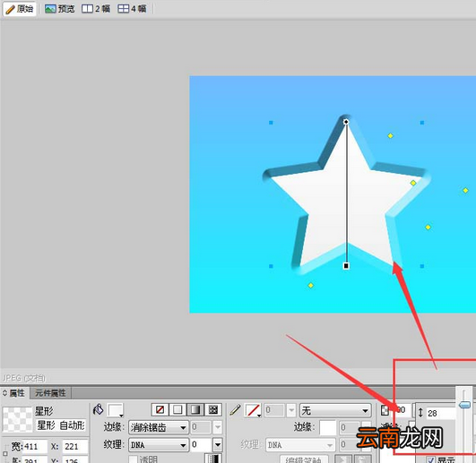Select the no-fill icon

coord(160,410)
